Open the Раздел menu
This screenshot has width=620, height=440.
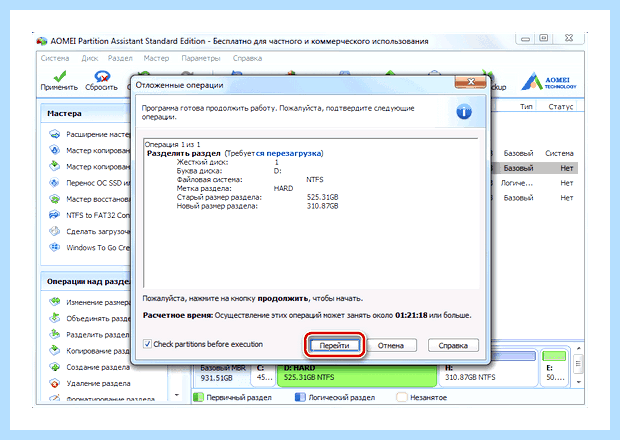120,58
